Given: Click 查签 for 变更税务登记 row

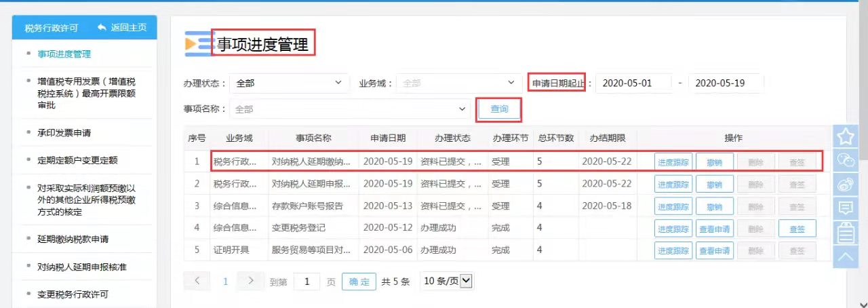Looking at the screenshot, I should click(797, 229).
